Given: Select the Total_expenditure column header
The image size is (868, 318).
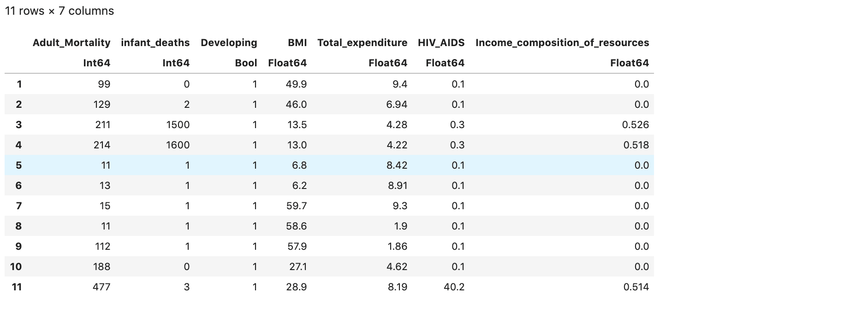Looking at the screenshot, I should [x=362, y=43].
